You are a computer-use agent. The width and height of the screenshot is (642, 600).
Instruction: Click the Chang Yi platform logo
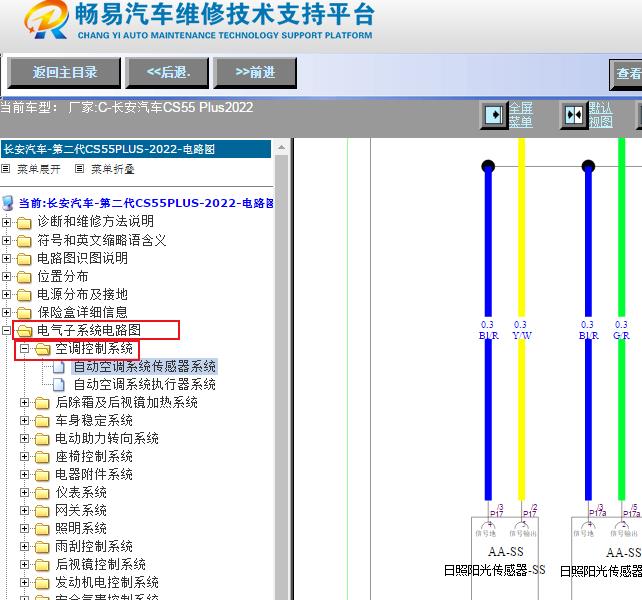(46, 20)
